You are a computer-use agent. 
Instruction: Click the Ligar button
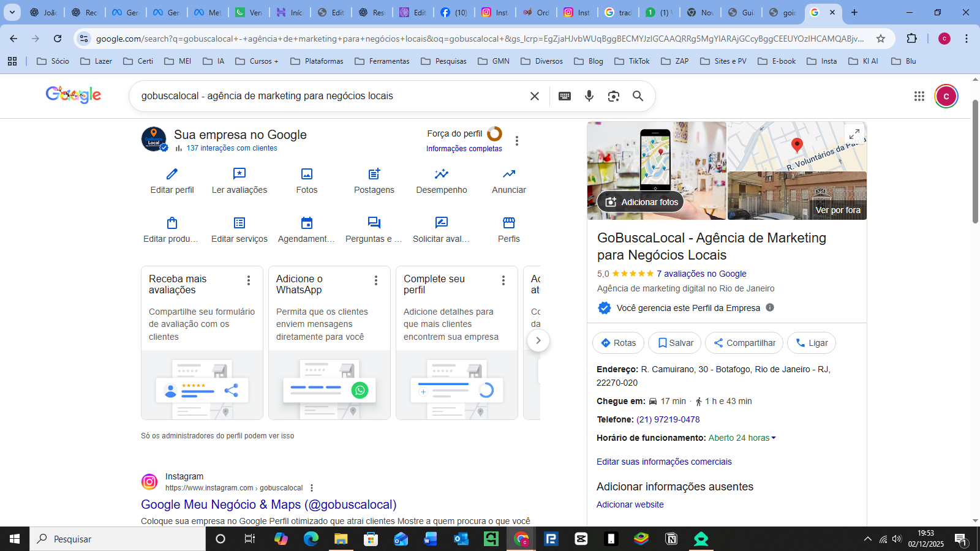click(x=812, y=343)
